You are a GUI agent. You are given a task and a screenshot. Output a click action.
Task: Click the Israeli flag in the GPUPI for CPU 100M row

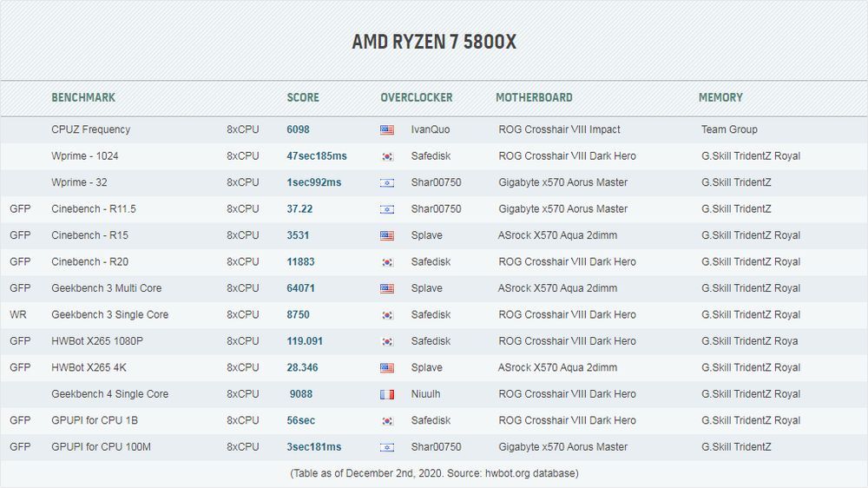387,447
